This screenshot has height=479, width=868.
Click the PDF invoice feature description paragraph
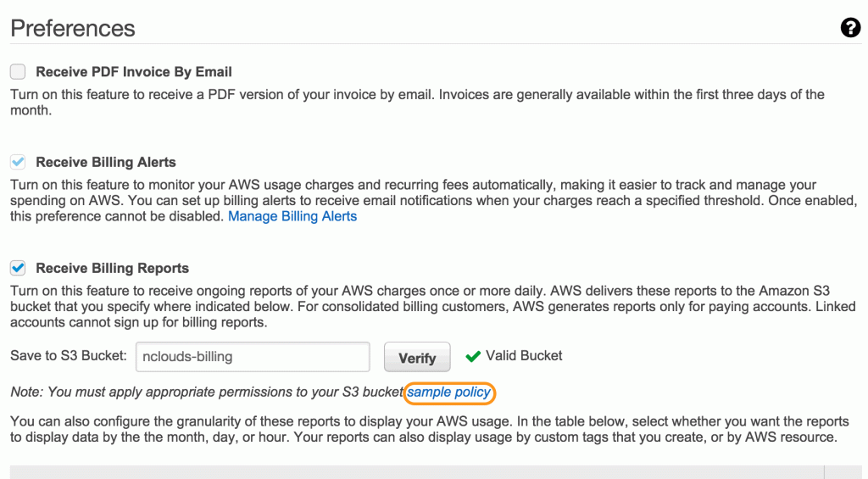click(x=417, y=103)
